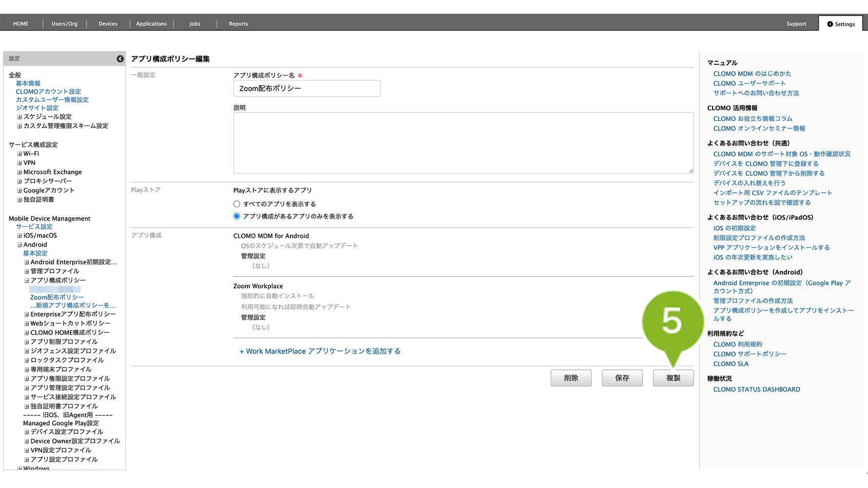Image resolution: width=868 pixels, height=488 pixels.
Task: Open the Applications menu
Action: click(x=151, y=23)
